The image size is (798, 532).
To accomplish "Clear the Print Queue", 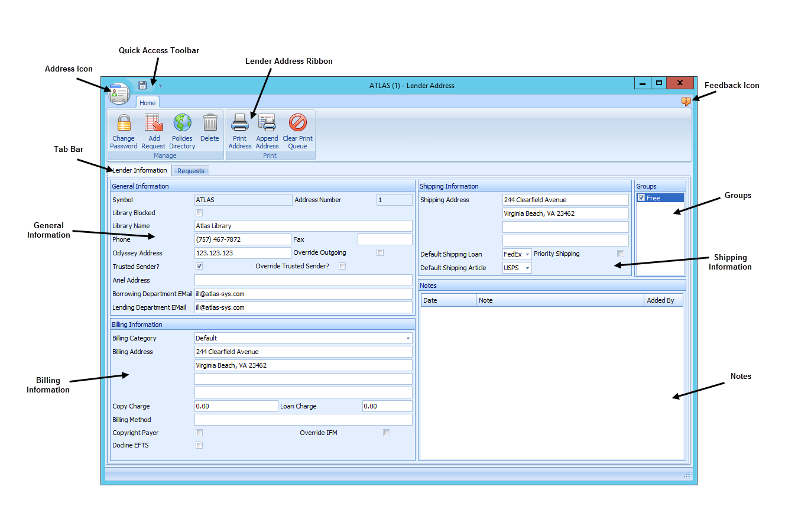I will (297, 131).
